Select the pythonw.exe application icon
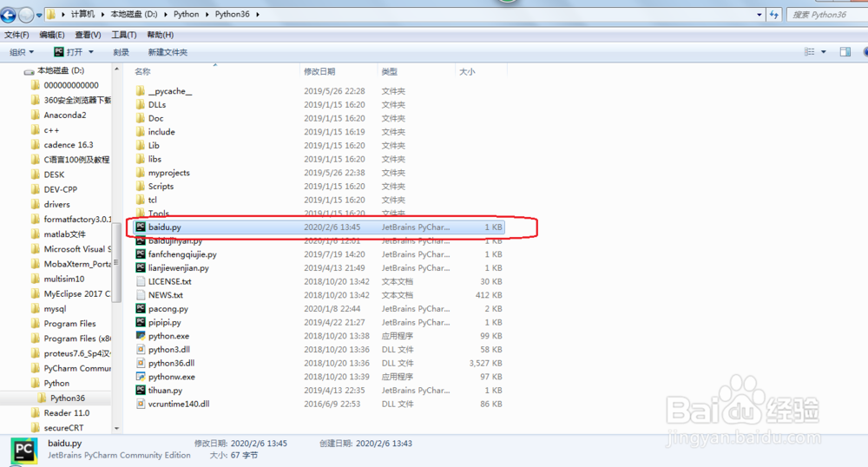Screen dimensions: 868x467 tap(141, 376)
